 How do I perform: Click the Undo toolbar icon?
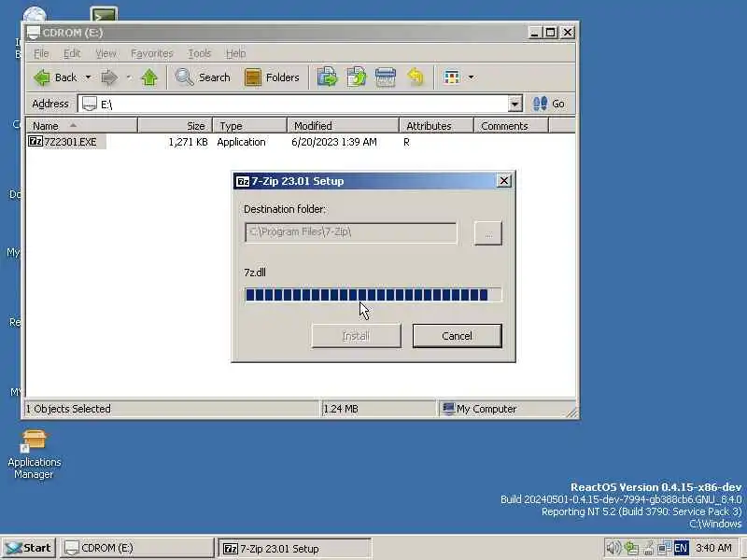click(x=415, y=77)
